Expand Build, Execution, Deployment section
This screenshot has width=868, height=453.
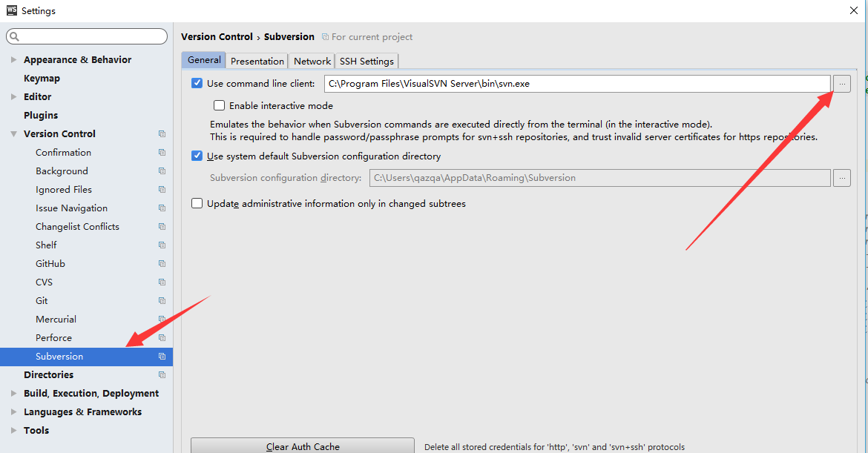(x=13, y=393)
